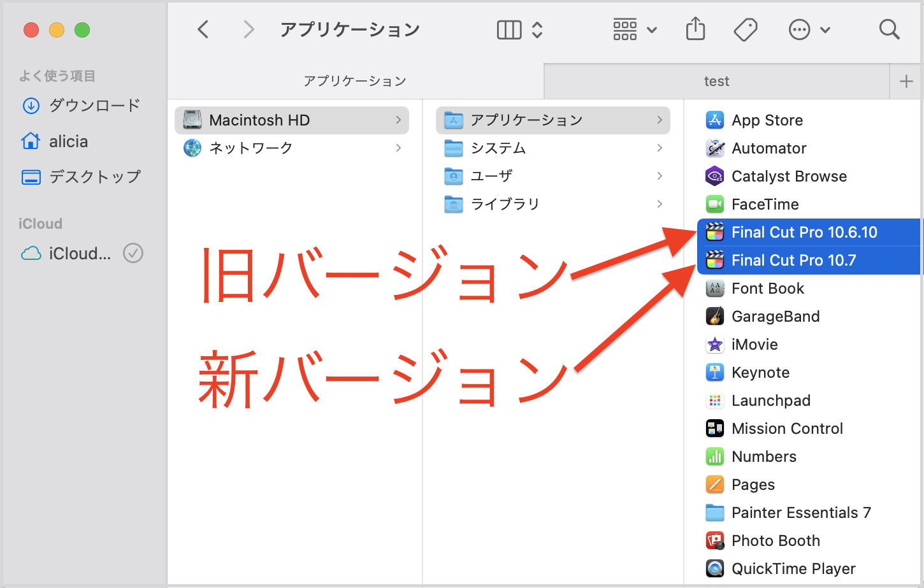
Task: Select Photo Booth
Action: pyautogui.click(x=776, y=540)
